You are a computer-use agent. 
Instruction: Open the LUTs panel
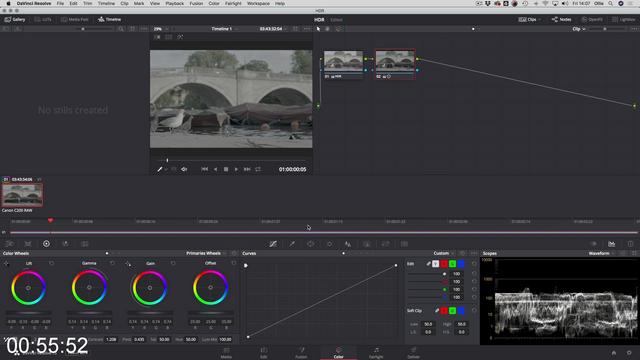[x=43, y=19]
